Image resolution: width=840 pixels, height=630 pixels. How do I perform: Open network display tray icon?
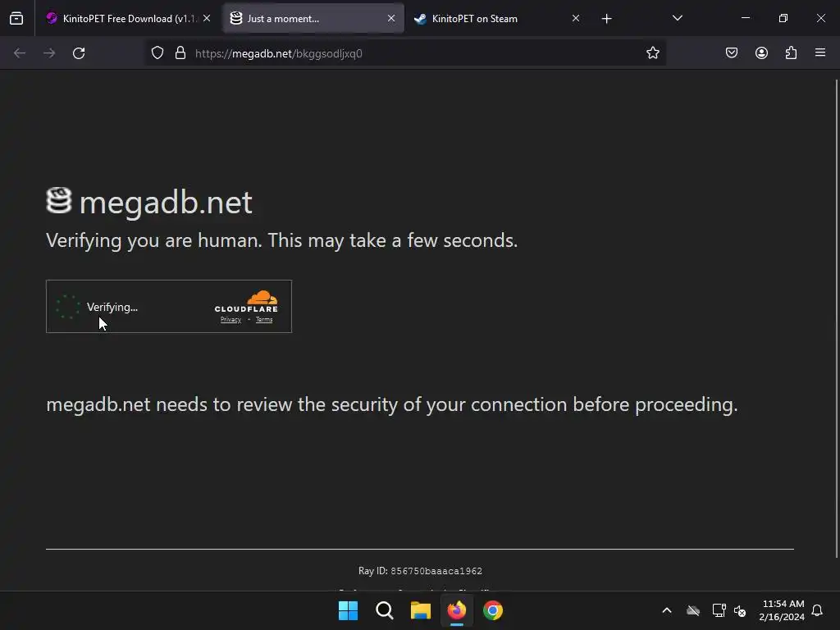[719, 610]
